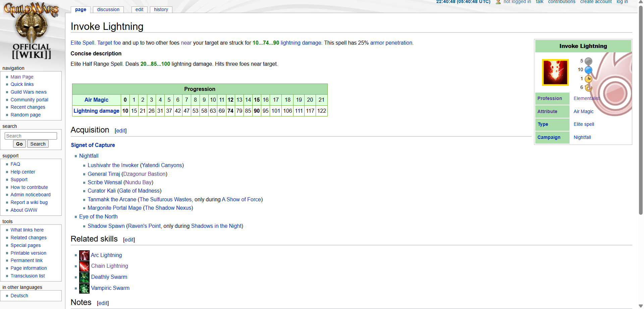
Task: Click the blue energy cost icon
Action: point(588,70)
